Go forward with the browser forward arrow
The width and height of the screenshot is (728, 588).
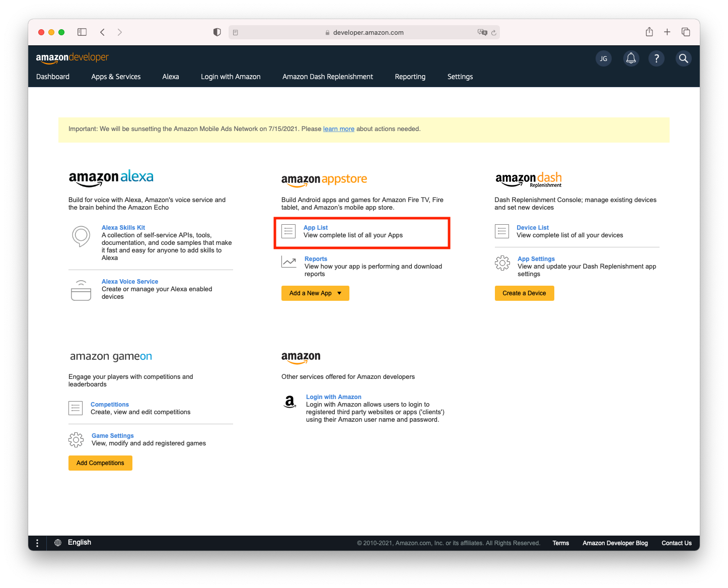click(119, 32)
